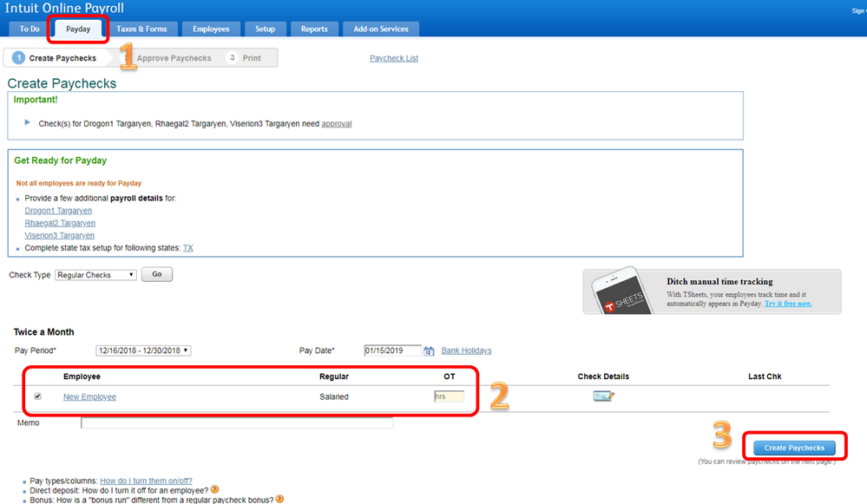867x504 pixels.
Task: Open the calendar picker beside Pay Date
Action: 429,351
